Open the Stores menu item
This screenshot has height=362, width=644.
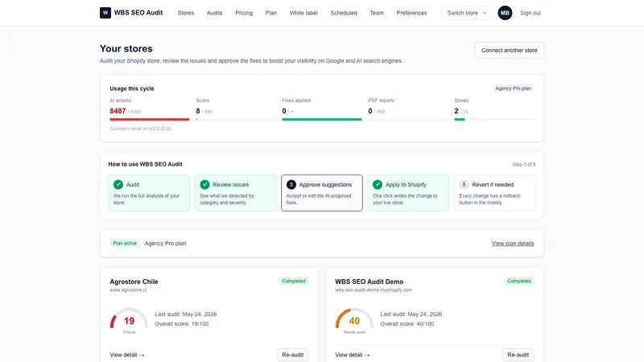click(x=186, y=13)
